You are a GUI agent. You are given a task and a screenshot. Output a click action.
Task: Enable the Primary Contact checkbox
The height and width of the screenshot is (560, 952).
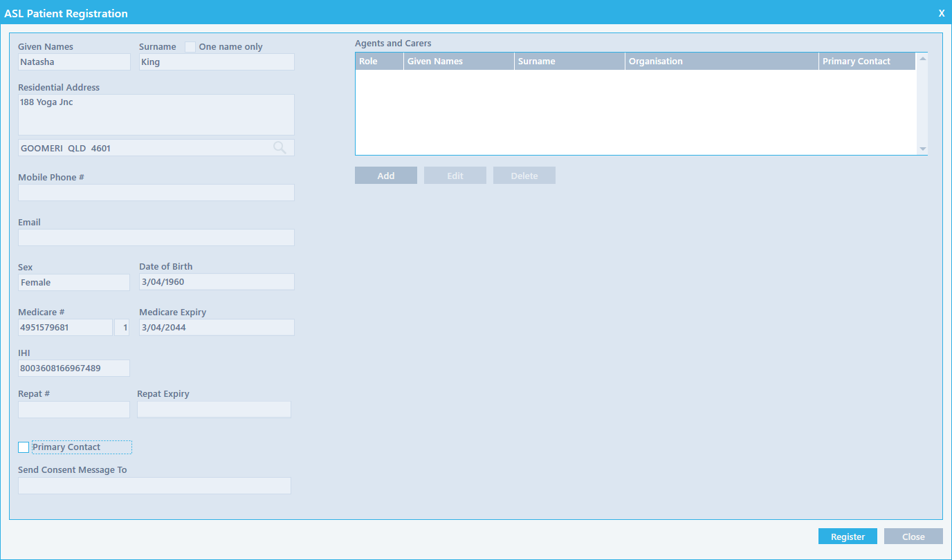point(24,447)
